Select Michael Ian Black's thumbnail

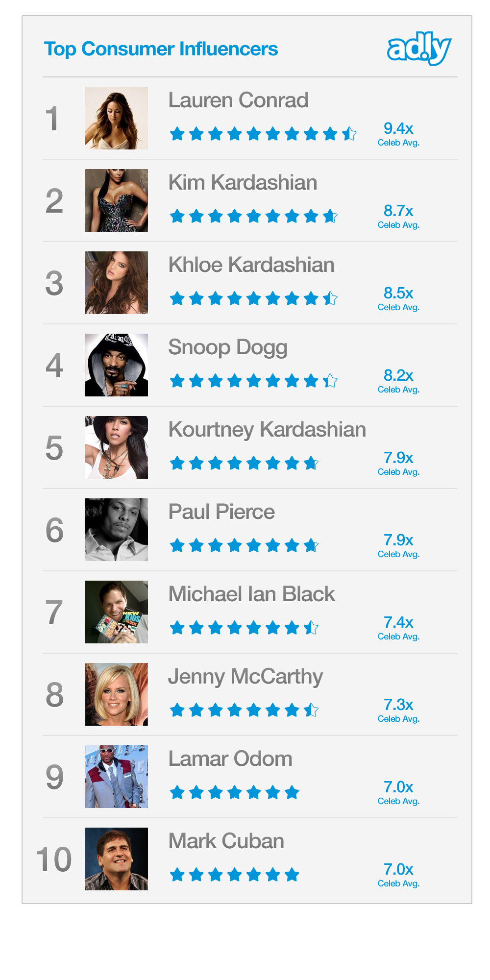pos(117,612)
